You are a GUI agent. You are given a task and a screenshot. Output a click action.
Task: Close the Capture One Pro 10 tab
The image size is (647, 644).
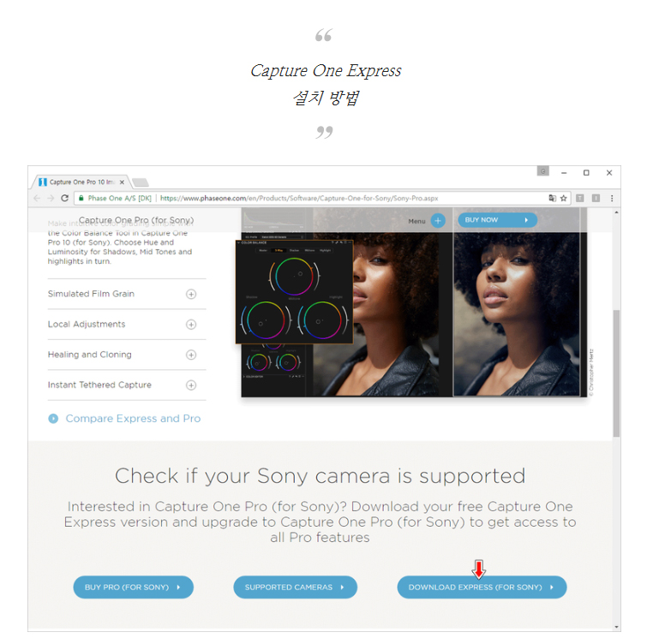pos(122,182)
